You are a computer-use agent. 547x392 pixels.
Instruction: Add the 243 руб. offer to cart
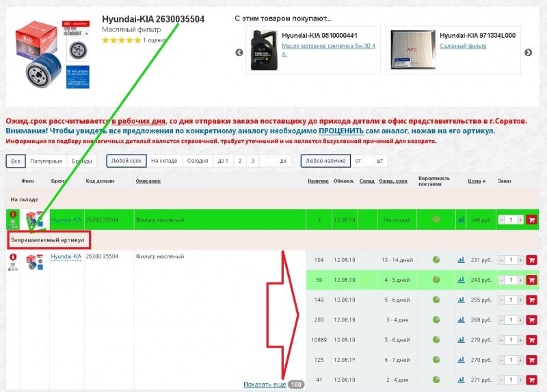pos(532,280)
